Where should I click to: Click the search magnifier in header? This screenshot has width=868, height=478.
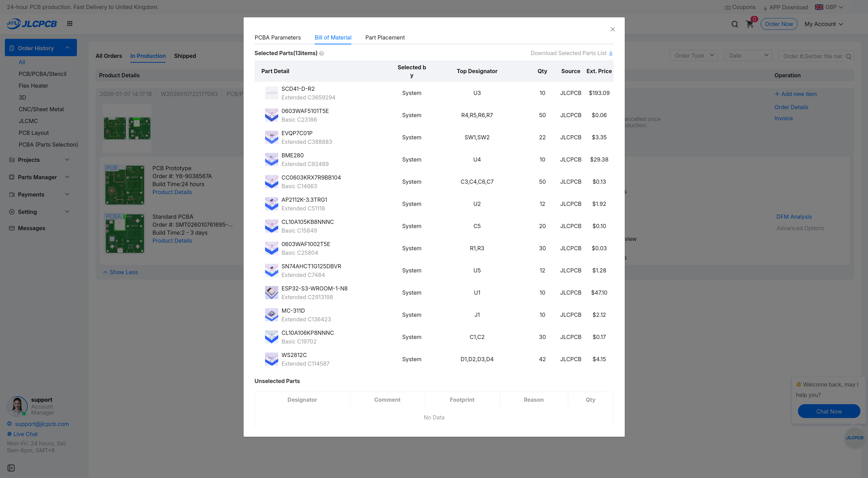[735, 24]
